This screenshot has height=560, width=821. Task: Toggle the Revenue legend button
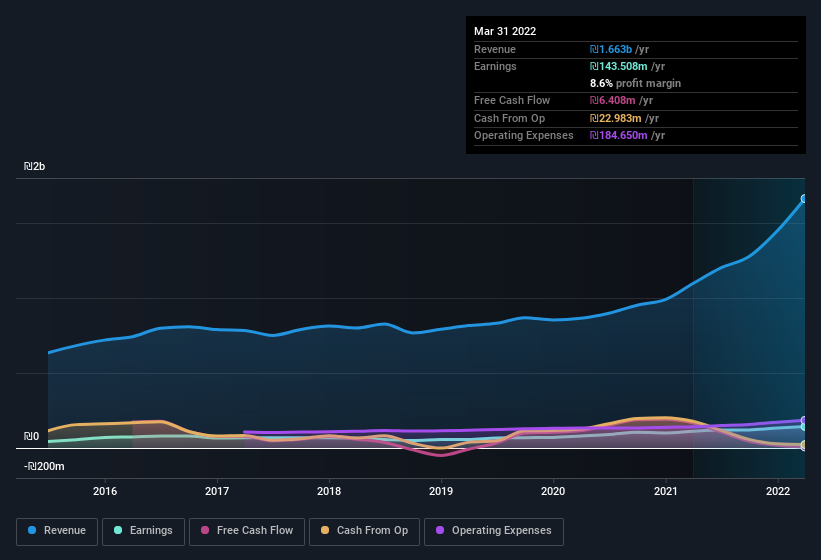click(57, 531)
